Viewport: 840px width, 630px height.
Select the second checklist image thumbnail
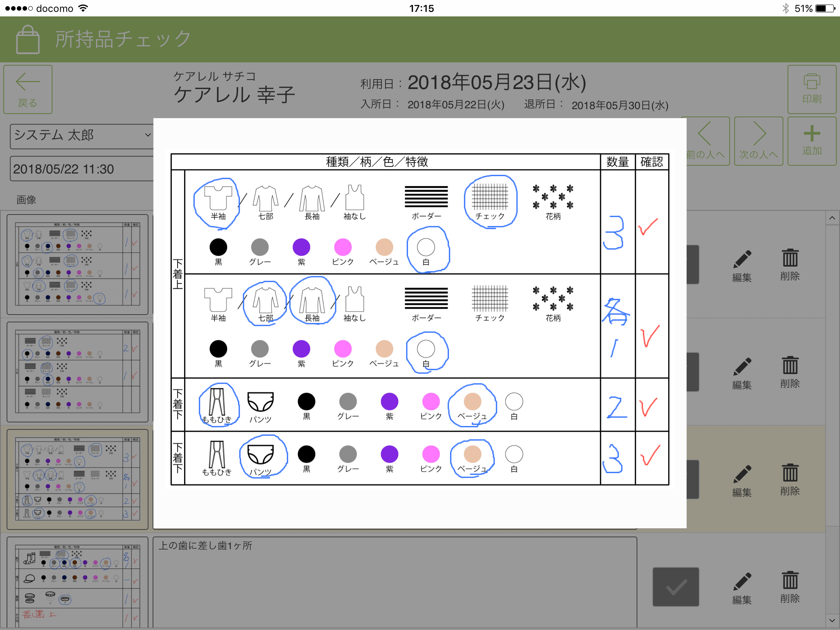(x=78, y=372)
